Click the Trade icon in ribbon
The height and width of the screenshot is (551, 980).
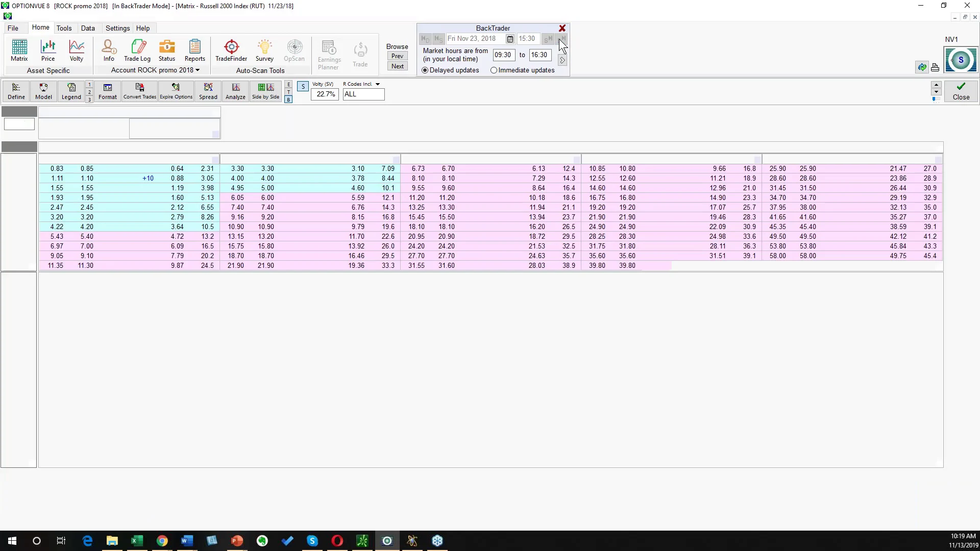[x=360, y=55]
